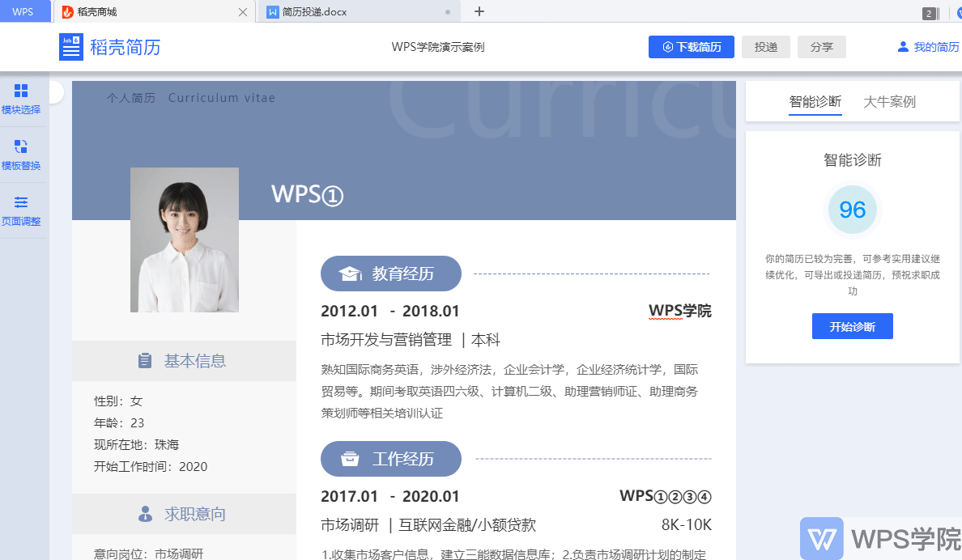The image size is (962, 560).
Task: Open the 模块选择 grid icon
Action: pos(21,91)
